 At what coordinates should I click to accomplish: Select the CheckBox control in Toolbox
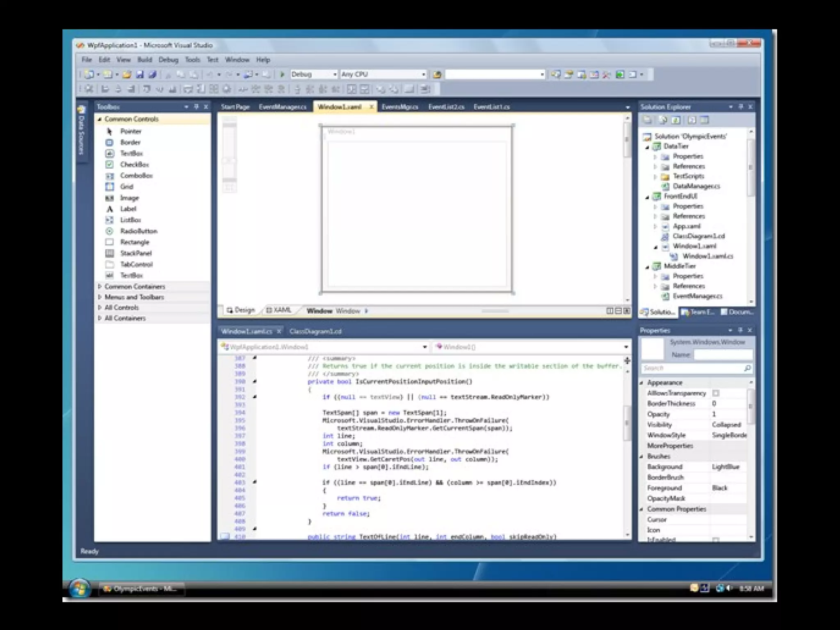tap(134, 164)
